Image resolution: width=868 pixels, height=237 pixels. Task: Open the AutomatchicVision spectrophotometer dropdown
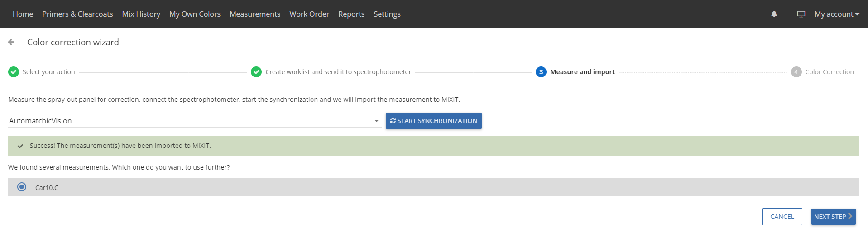click(195, 121)
